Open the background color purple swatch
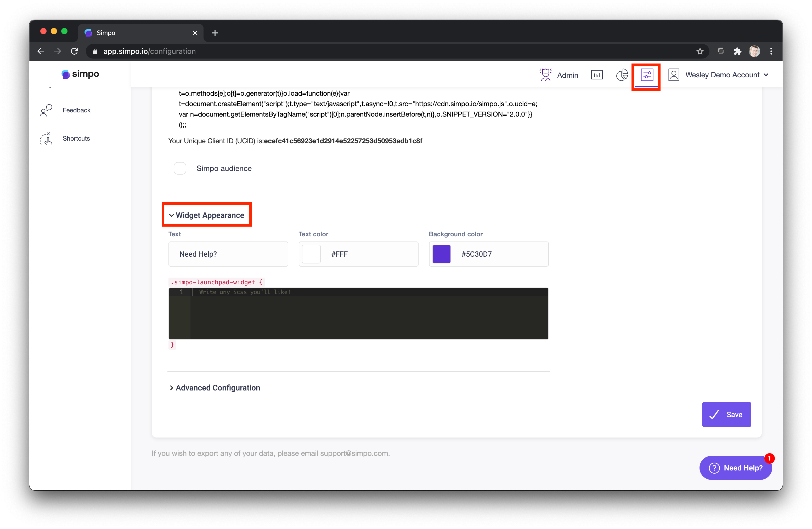This screenshot has height=529, width=812. coord(442,254)
